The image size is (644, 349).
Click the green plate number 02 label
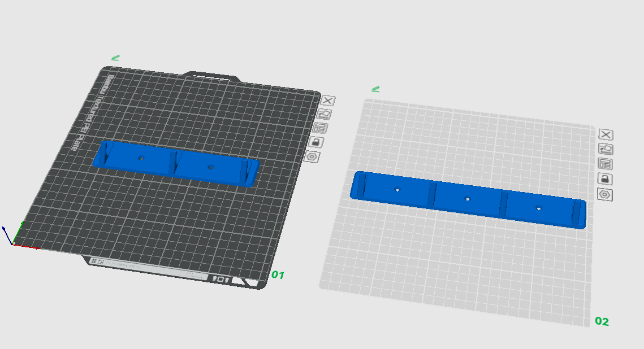(x=602, y=321)
